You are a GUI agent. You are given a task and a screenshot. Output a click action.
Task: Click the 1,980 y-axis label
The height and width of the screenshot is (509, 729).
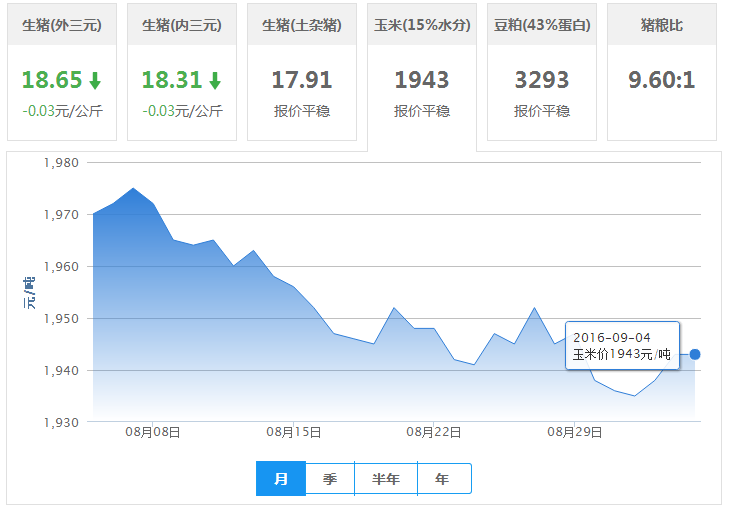click(x=61, y=163)
